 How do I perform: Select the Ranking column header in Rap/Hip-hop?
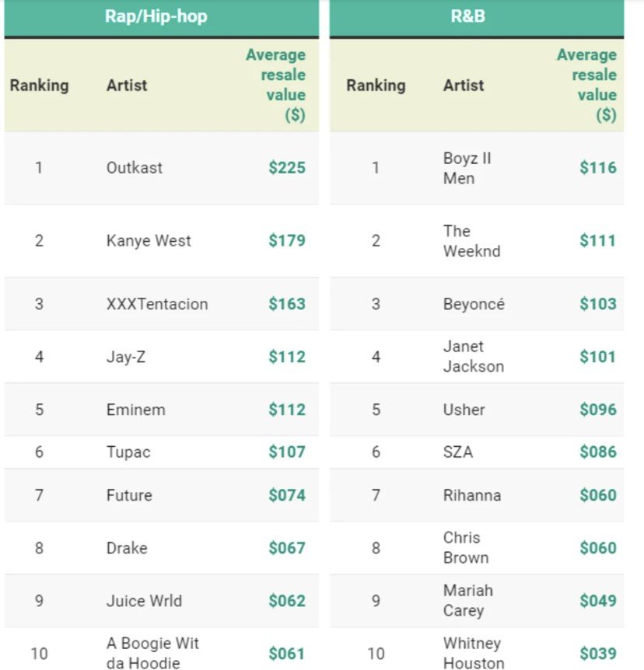point(40,85)
